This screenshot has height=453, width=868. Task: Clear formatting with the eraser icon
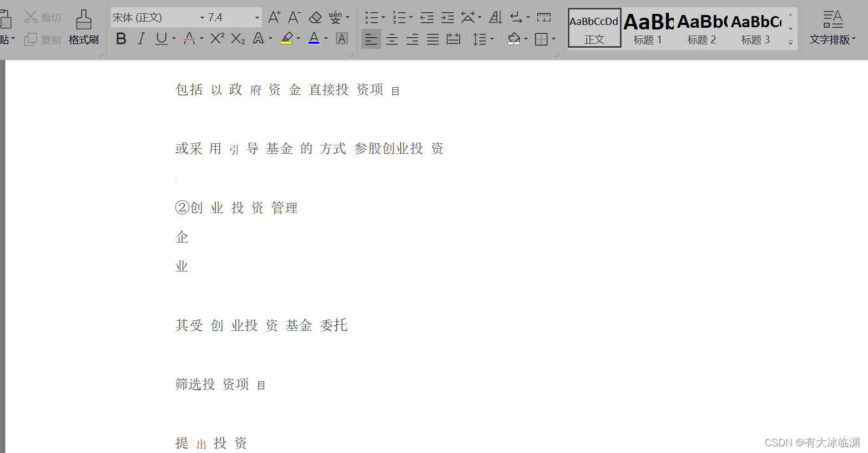[315, 17]
